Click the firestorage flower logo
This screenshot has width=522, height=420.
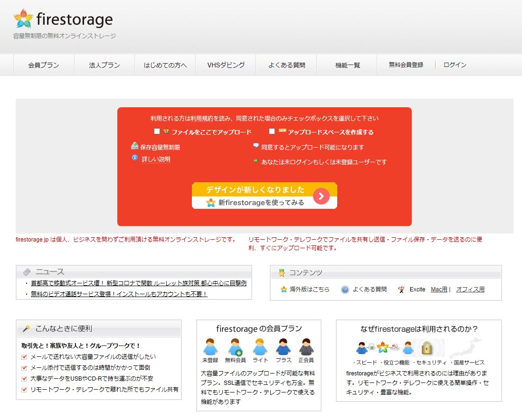24,19
